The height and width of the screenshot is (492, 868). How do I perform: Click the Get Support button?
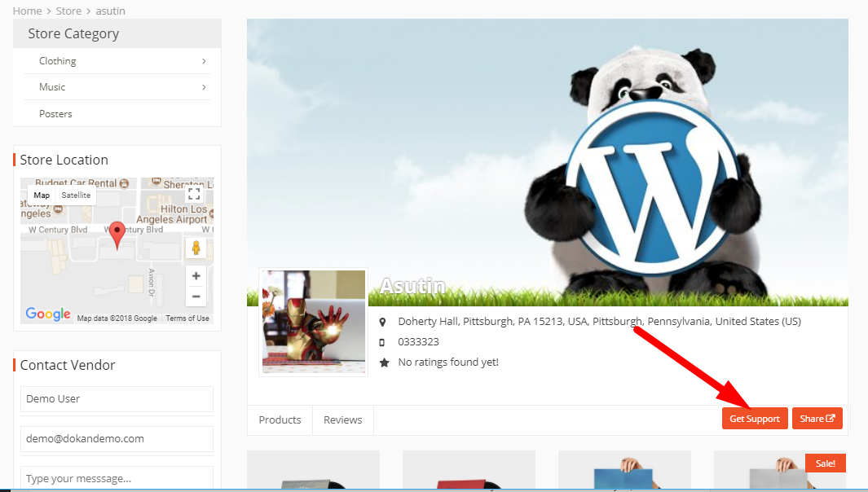tap(755, 419)
